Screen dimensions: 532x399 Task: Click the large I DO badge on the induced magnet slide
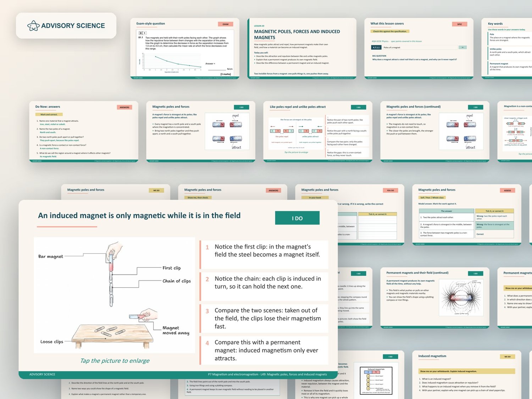[x=297, y=218]
